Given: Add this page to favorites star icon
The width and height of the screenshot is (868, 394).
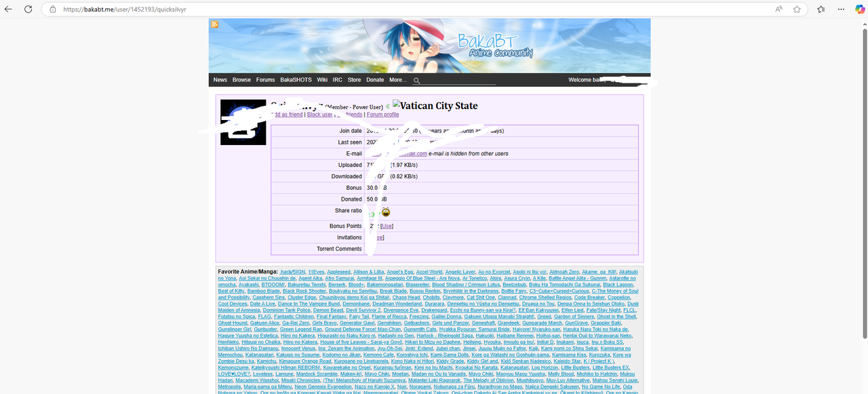Looking at the screenshot, I should pos(797,9).
